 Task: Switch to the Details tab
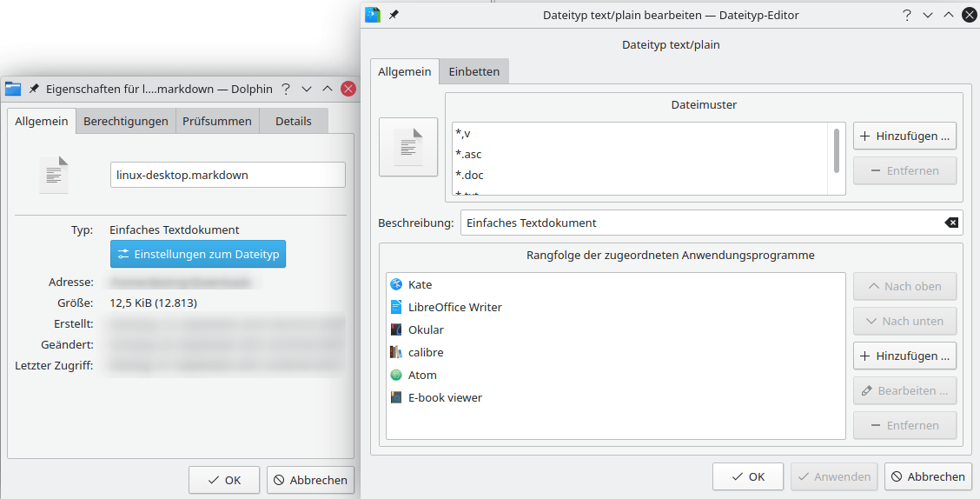click(293, 121)
